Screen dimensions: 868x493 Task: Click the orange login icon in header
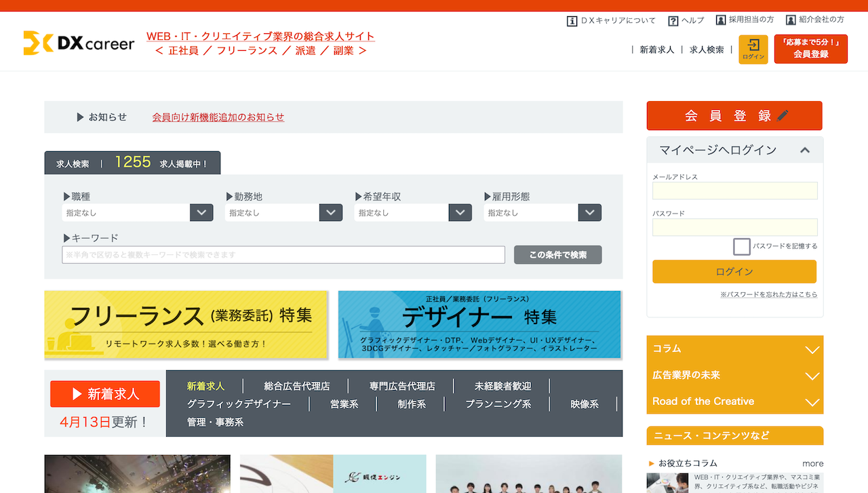tap(753, 49)
